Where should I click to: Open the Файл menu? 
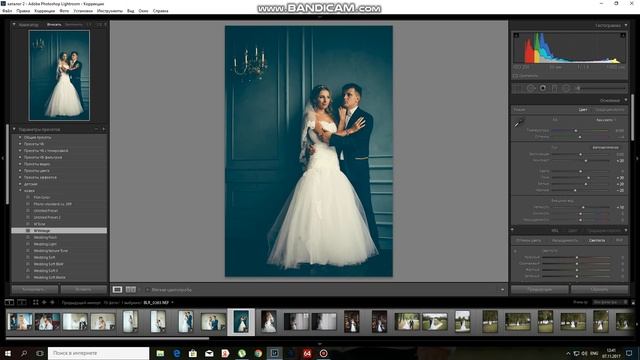click(7, 11)
